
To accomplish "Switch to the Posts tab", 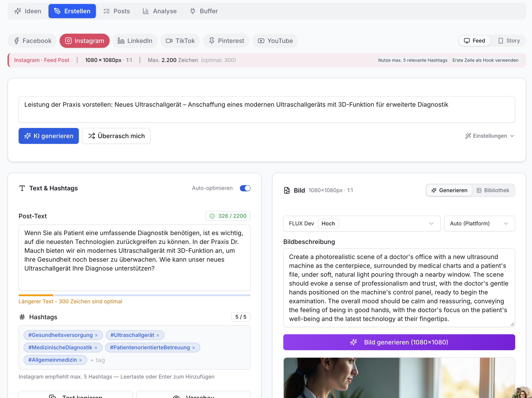I will (x=117, y=11).
